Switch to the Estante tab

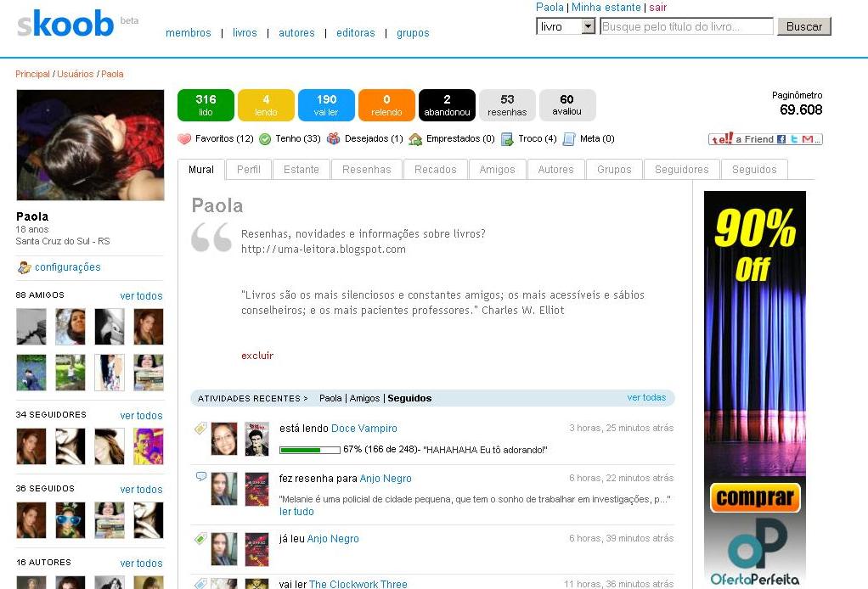click(301, 169)
